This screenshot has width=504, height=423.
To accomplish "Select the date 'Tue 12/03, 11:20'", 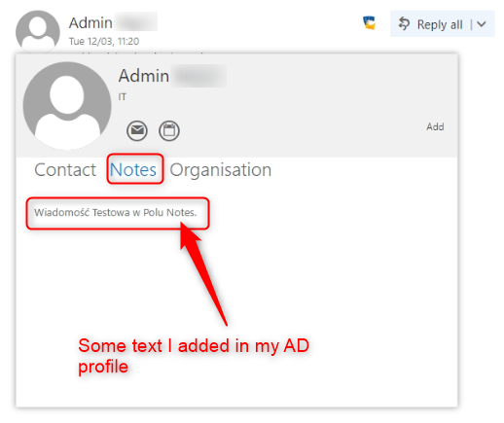I will [x=104, y=42].
